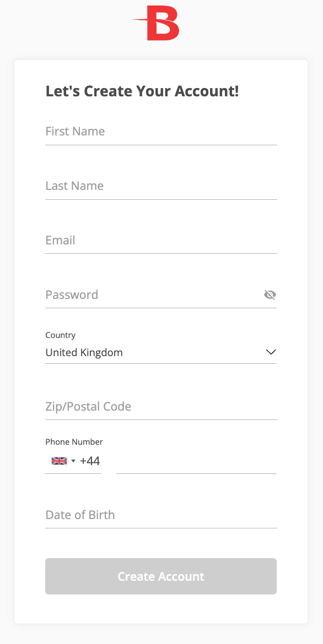Open the United Kingdom country selector
The image size is (323, 644).
(161, 352)
